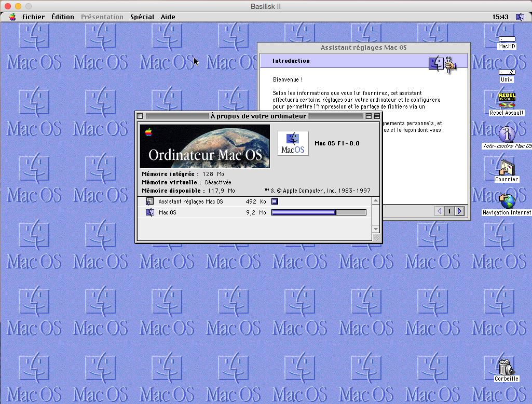The image size is (532, 404).
Task: Click the Mac OS memory usage bar
Action: [319, 212]
